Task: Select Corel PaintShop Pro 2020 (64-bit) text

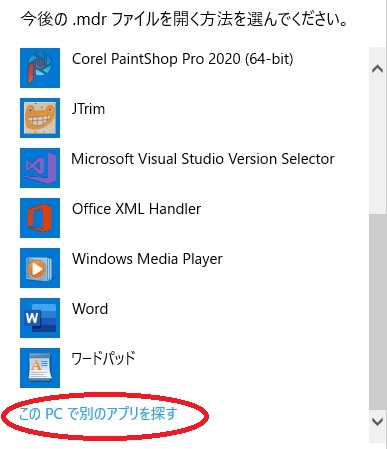Action: (183, 59)
